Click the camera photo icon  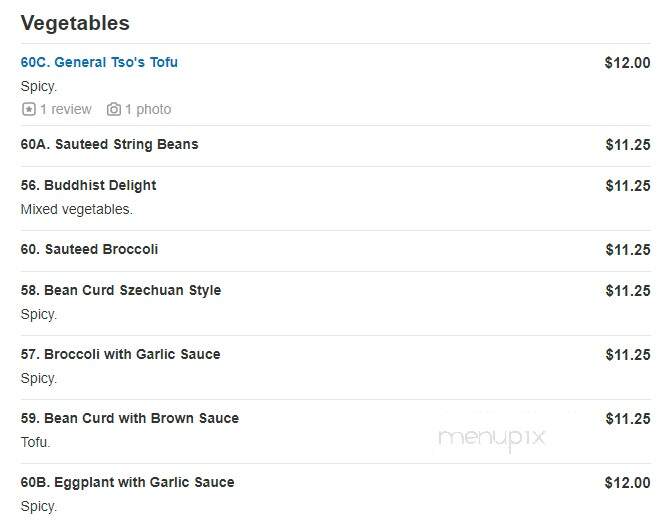[x=113, y=109]
